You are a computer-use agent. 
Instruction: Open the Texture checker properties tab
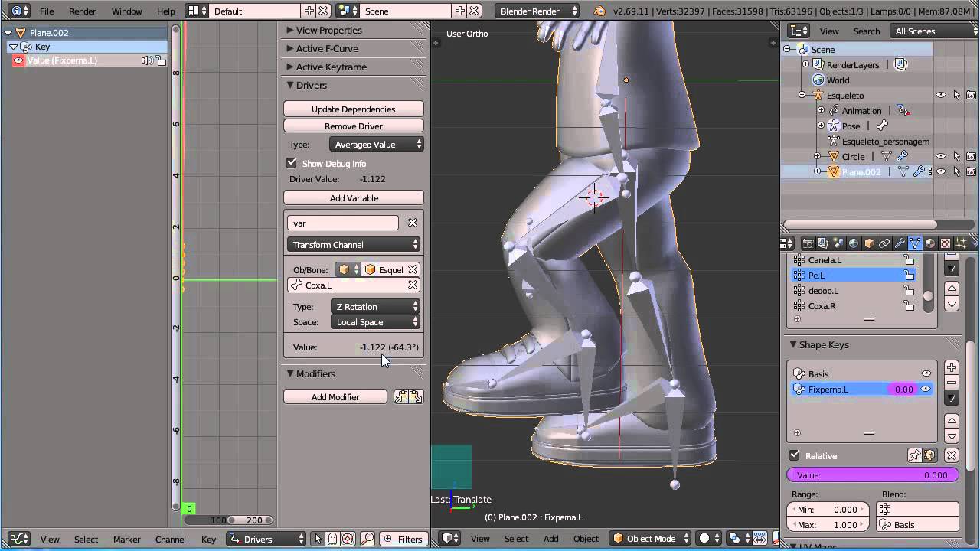click(946, 243)
